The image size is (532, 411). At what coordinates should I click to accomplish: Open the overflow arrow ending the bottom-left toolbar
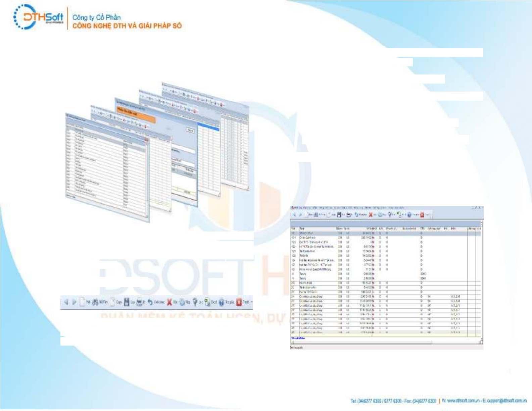[x=252, y=302]
